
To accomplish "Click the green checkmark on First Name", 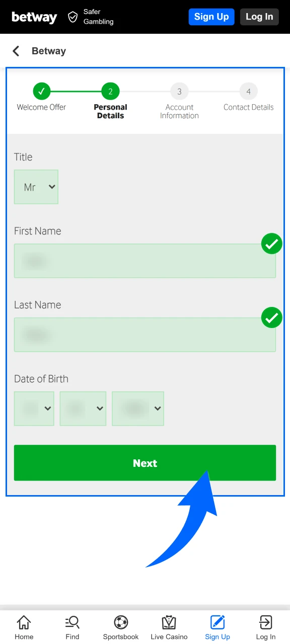I will pyautogui.click(x=271, y=244).
